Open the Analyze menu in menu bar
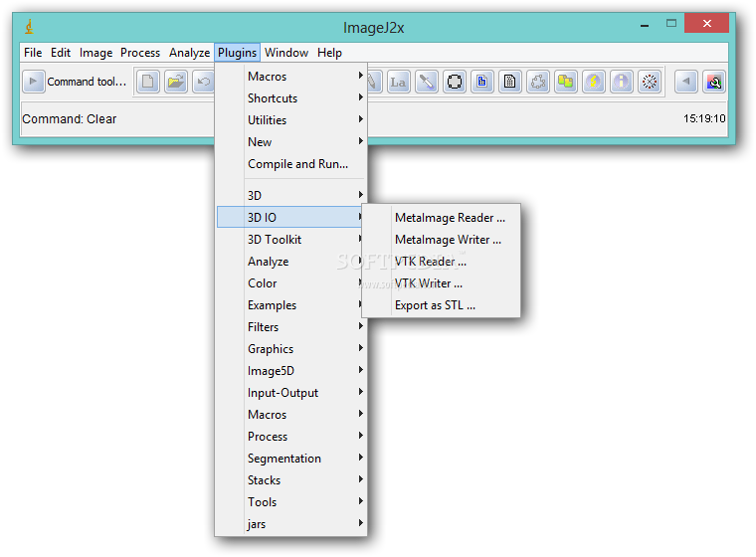 tap(189, 52)
